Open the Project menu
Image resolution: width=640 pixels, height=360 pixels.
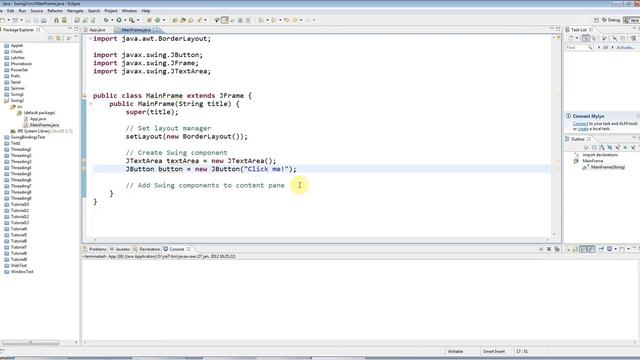pos(111,11)
